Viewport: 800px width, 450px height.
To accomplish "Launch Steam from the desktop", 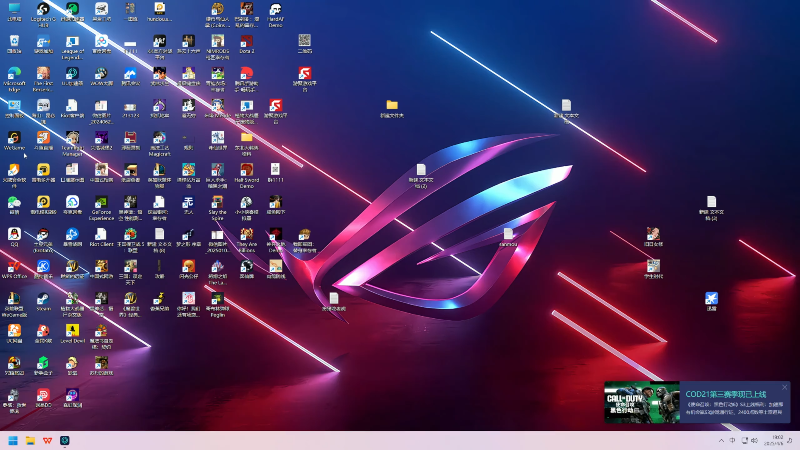I will point(43,302).
